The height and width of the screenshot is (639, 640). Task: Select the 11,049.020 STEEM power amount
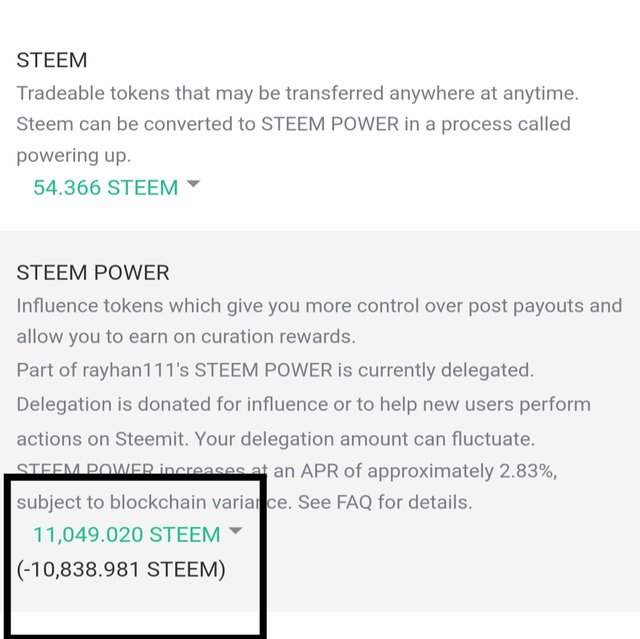126,534
